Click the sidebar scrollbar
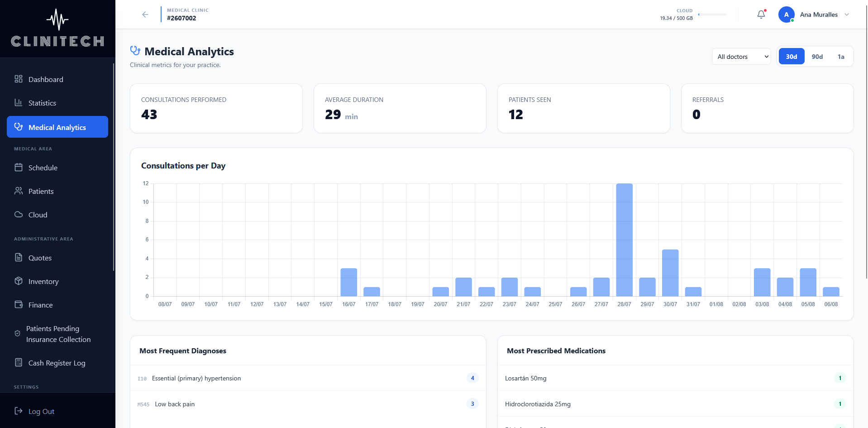Viewport: 868px width, 428px height. tap(114, 167)
